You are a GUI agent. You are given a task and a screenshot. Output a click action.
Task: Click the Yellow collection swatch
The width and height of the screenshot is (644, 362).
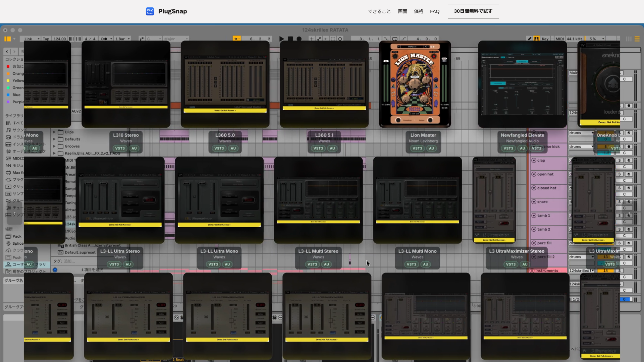tap(8, 81)
